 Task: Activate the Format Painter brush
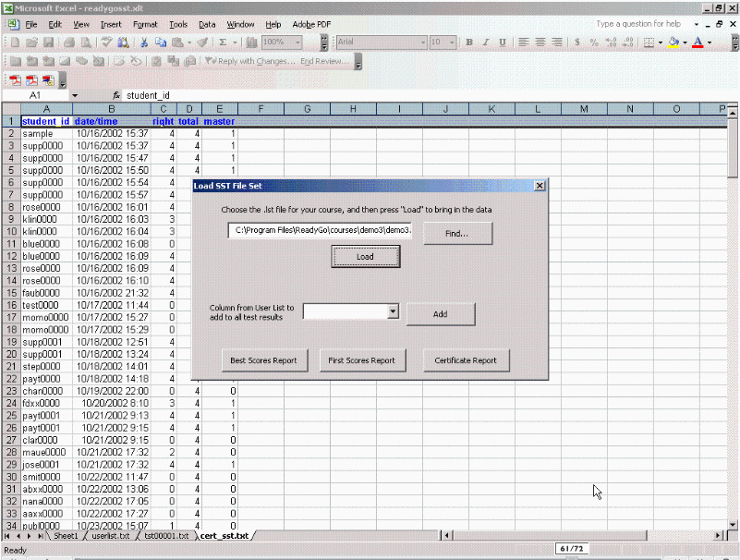click(x=202, y=43)
